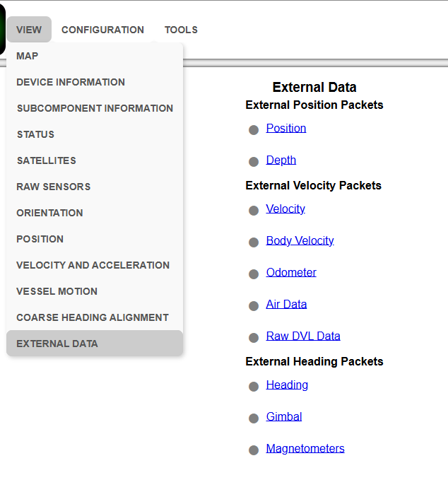This screenshot has width=448, height=492.
Task: Click the gray dot beside Gimbal
Action: [x=254, y=418]
